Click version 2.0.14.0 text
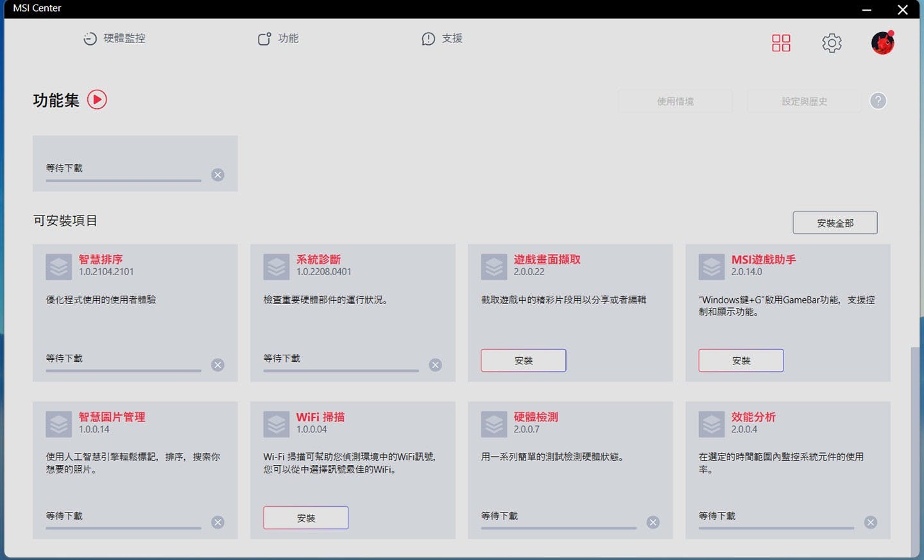The image size is (924, 560). pos(747,272)
